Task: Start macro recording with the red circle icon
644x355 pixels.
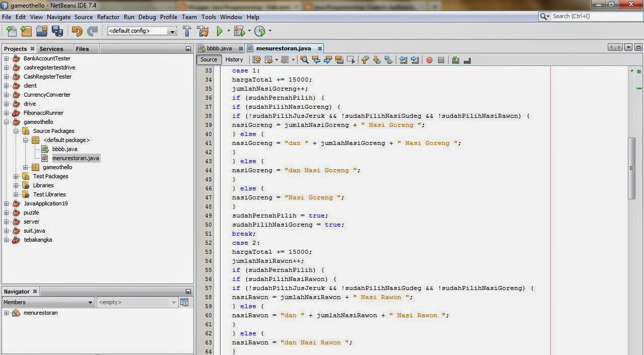Action: point(430,60)
